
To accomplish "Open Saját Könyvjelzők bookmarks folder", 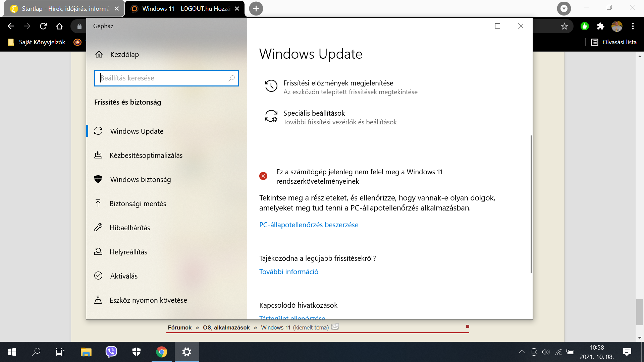I will point(37,42).
